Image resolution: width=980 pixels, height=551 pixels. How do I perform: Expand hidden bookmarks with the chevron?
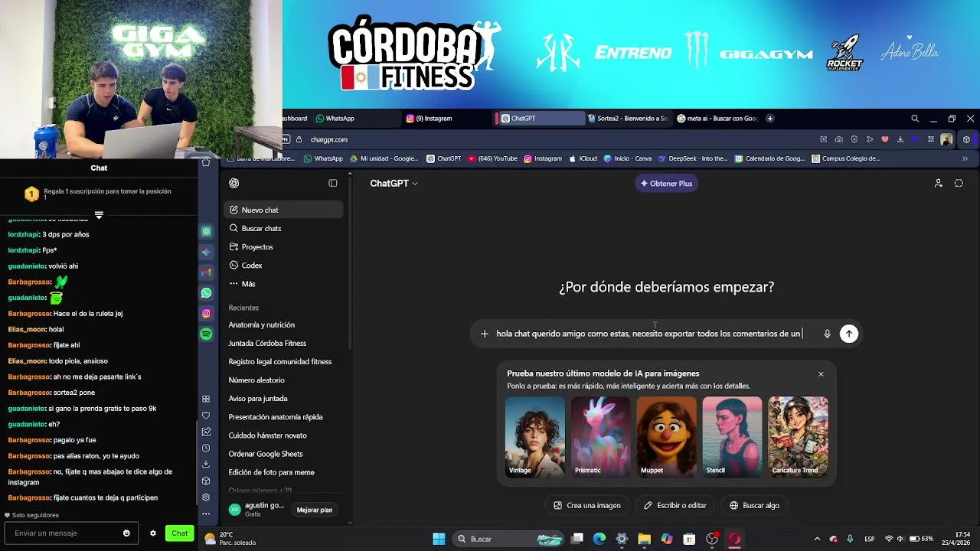pos(965,158)
